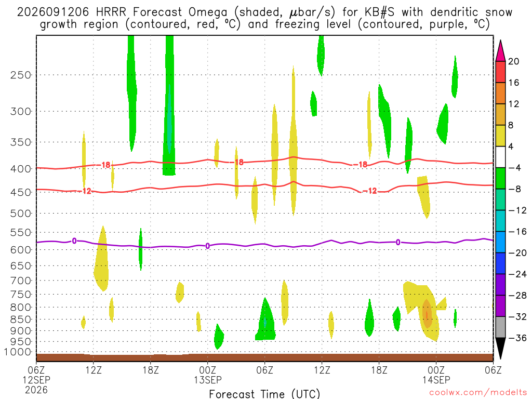Click the gray color bar segment at -36 to -32

pos(500,327)
